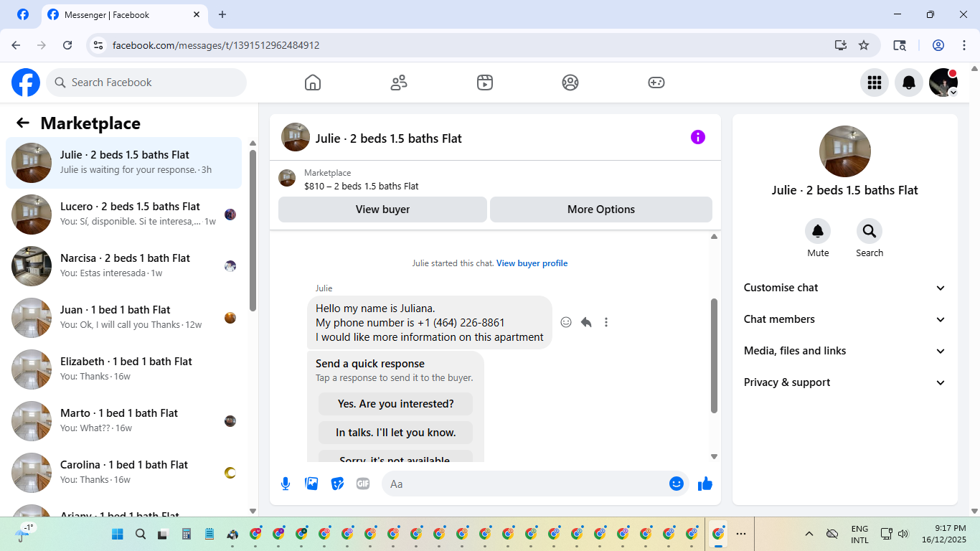Open the Friends icon in top navigation

399,83
